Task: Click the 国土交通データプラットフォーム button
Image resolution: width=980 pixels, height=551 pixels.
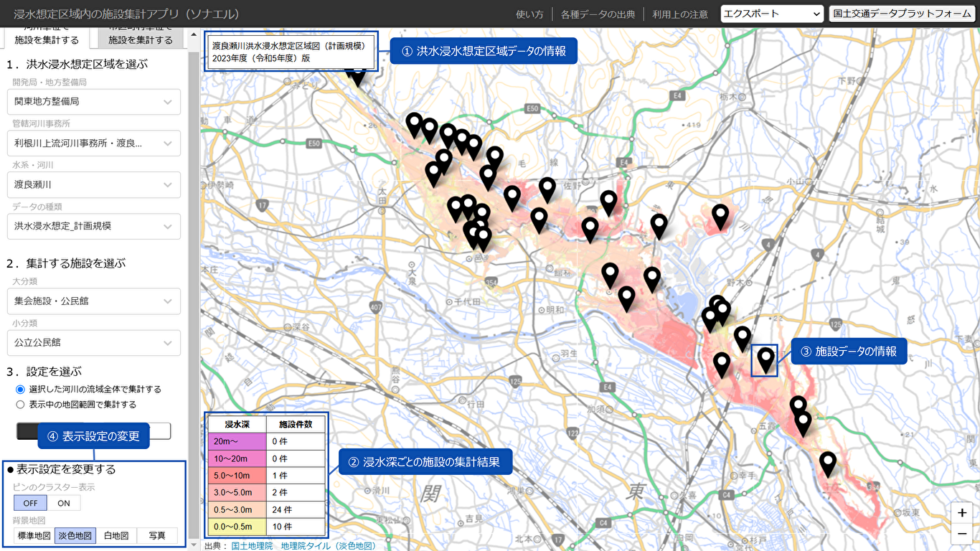Action: (902, 14)
